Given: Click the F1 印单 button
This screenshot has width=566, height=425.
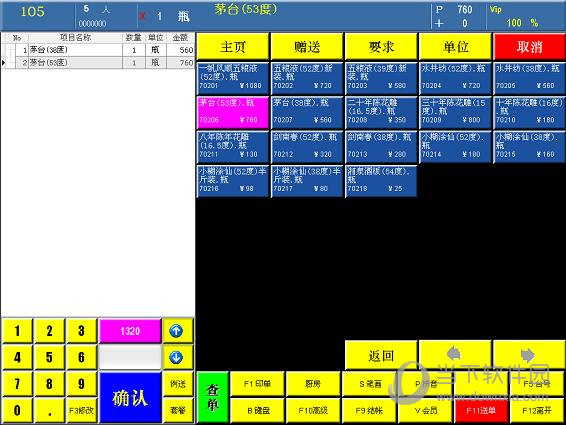Looking at the screenshot, I should coord(257,384).
